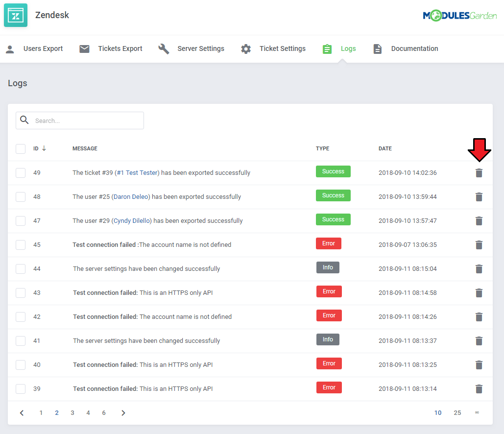Check the checkbox for log 44
Screen dimensions: 504x434
(21, 269)
